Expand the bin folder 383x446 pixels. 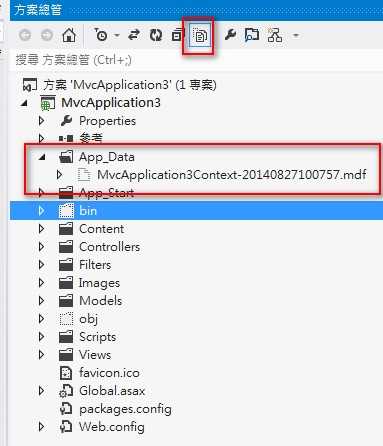[x=41, y=211]
